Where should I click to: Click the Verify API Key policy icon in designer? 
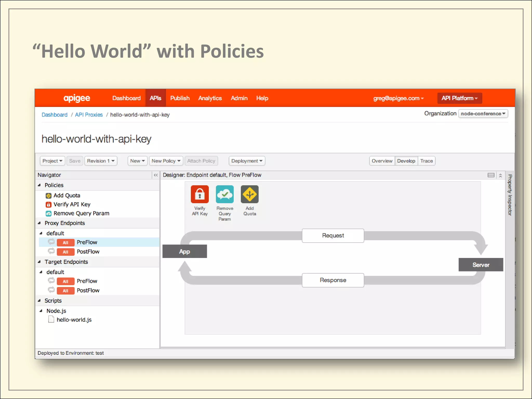tap(199, 194)
